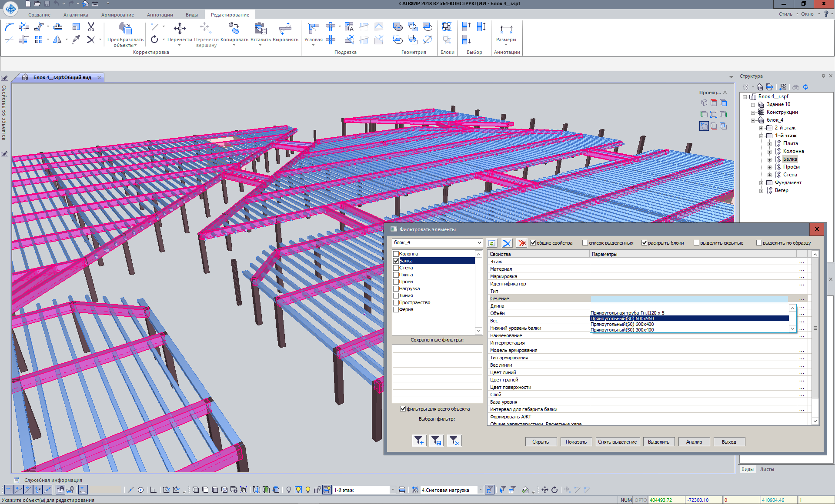The image size is (835, 504).
Task: Enable выделить скрытые checkbox
Action: click(x=696, y=243)
